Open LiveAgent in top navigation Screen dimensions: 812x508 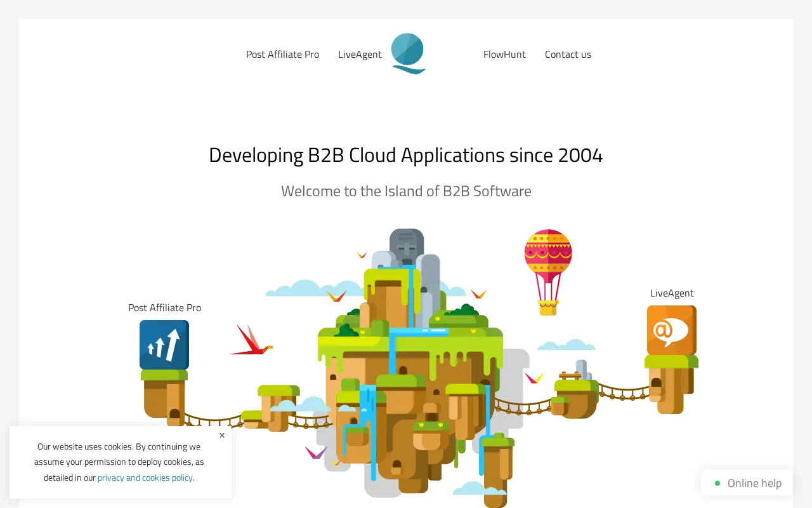[x=360, y=55]
